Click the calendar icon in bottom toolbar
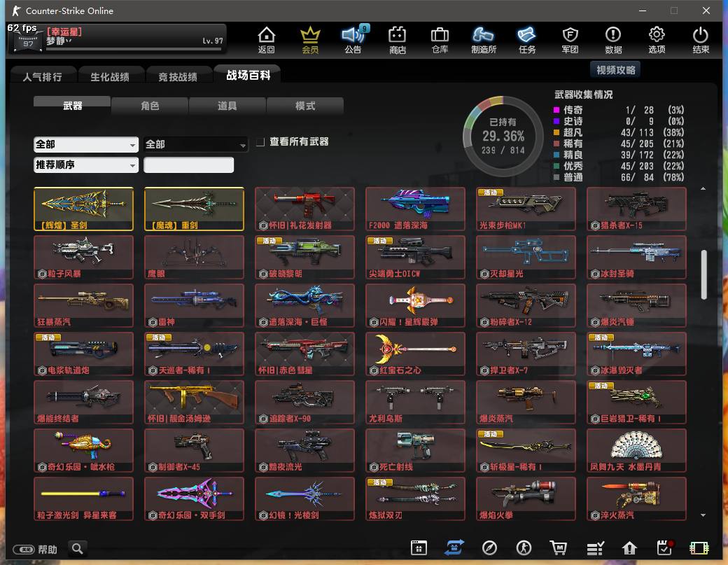This screenshot has width=728, height=565. [419, 547]
